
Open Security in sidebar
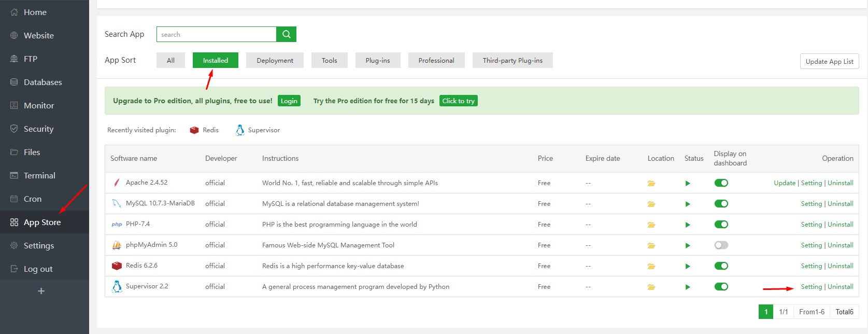tap(45, 129)
